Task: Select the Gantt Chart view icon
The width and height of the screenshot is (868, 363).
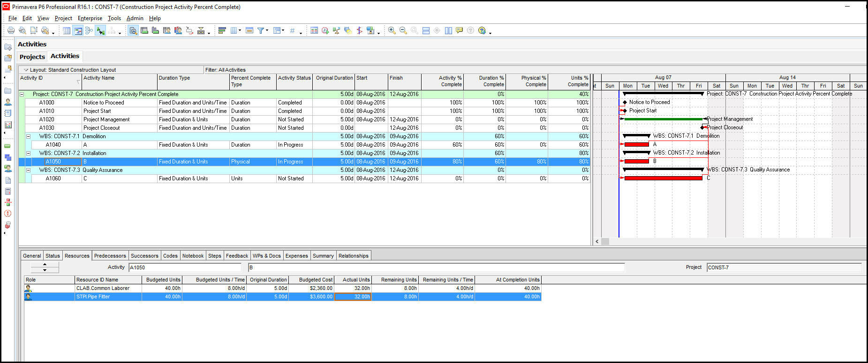Action: 78,30
